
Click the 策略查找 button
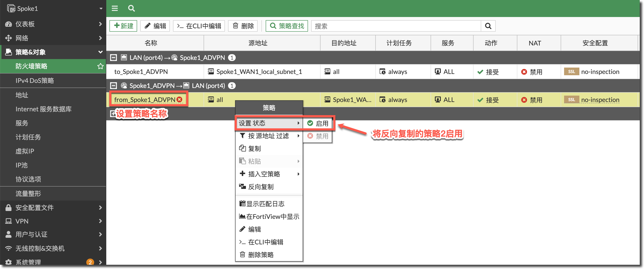pyautogui.click(x=287, y=26)
